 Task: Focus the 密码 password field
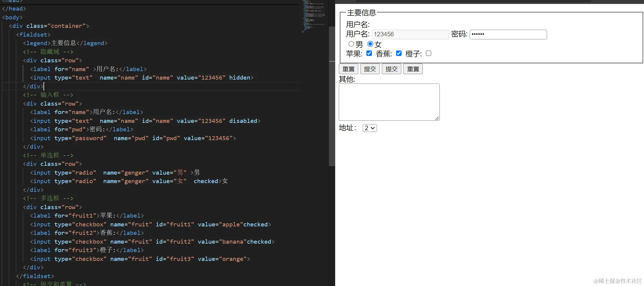pos(508,34)
